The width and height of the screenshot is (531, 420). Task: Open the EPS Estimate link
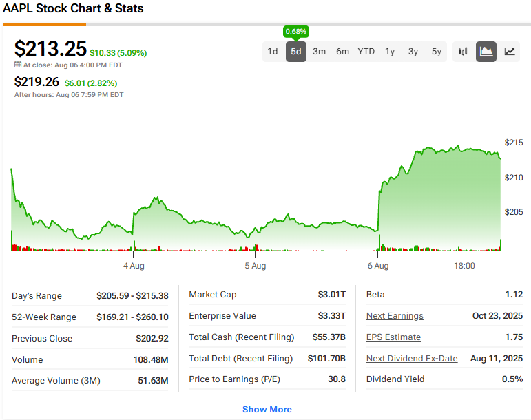pos(393,337)
